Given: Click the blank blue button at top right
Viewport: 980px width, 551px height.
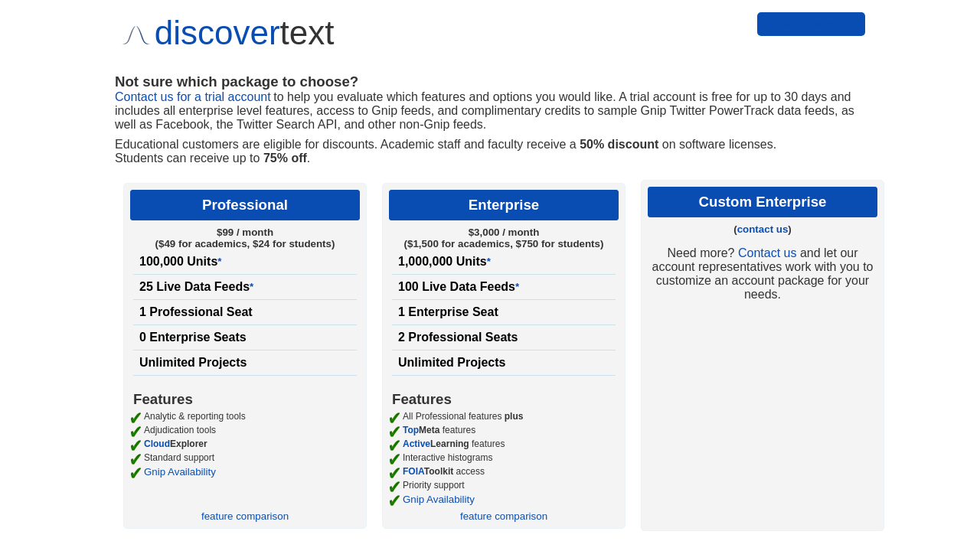Looking at the screenshot, I should pos(811,24).
